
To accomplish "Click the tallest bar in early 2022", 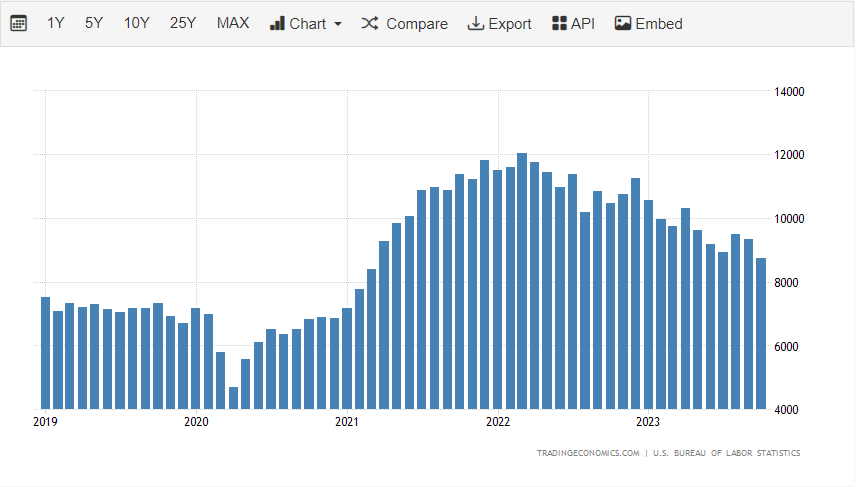I will tap(522, 280).
